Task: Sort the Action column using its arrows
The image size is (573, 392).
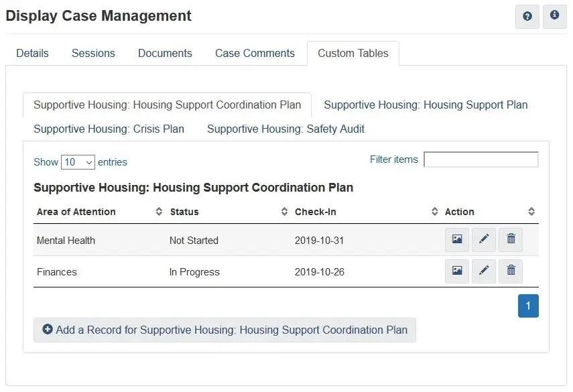Action: click(531, 211)
